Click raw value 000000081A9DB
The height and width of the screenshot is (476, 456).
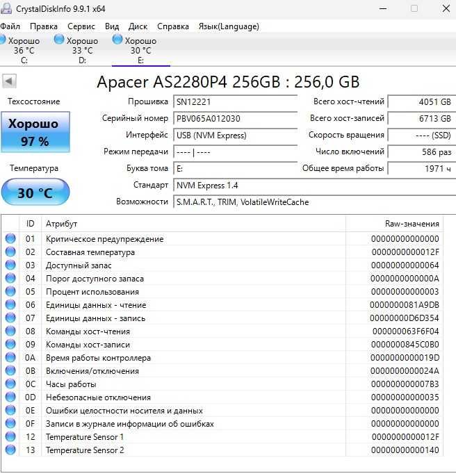(405, 305)
